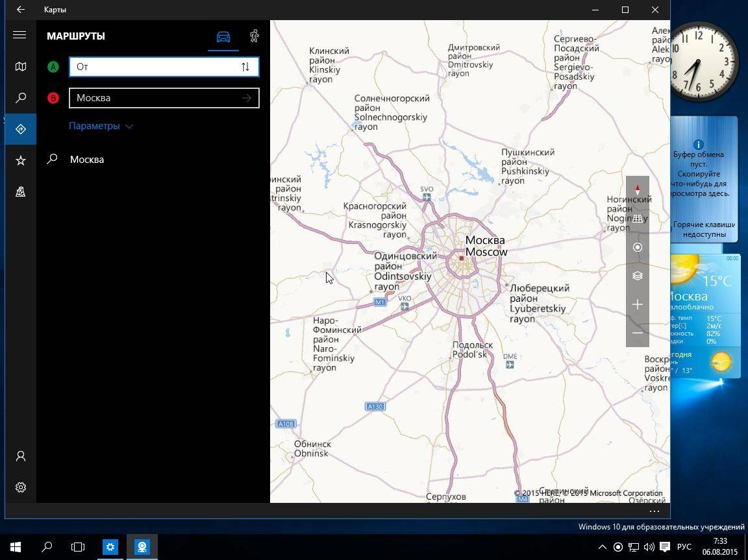This screenshot has height=560, width=748.
Task: Open Task View on taskbar
Action: pos(78,546)
